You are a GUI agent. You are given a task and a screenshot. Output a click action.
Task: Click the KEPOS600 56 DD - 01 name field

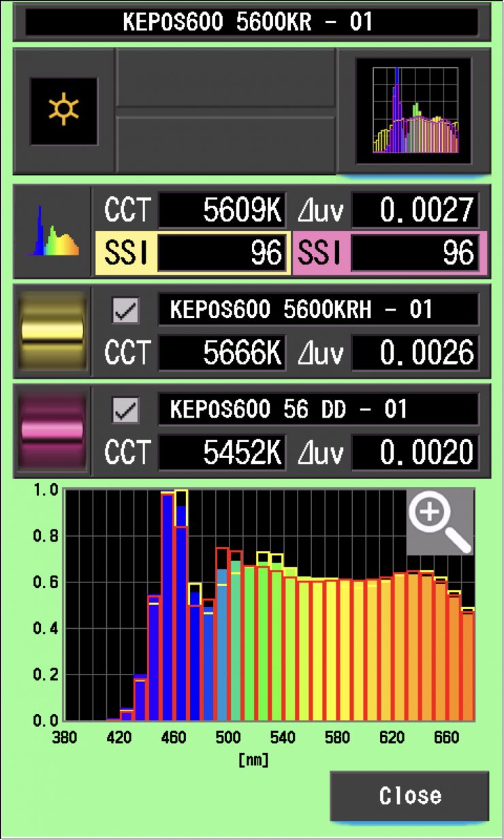[317, 410]
